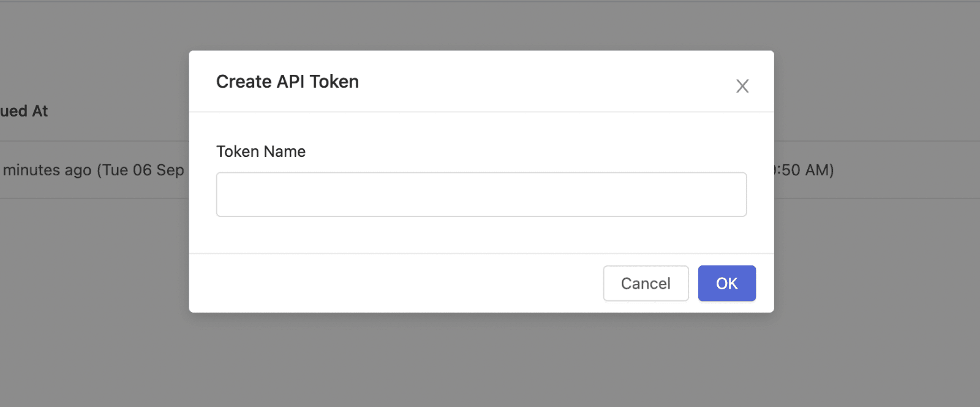The height and width of the screenshot is (407, 980).
Task: Select the timestamp row showing Tue 06 Sep
Action: pos(92,170)
